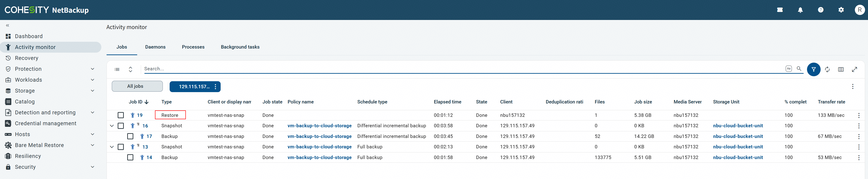Select the checkbox for job 19
Viewport: 868px width, 179px height.
click(121, 115)
